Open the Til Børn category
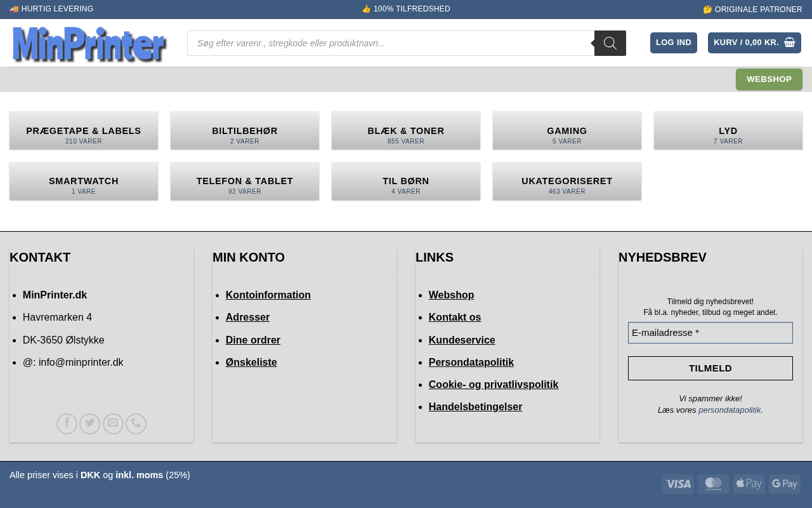The width and height of the screenshot is (812, 508). point(406,181)
